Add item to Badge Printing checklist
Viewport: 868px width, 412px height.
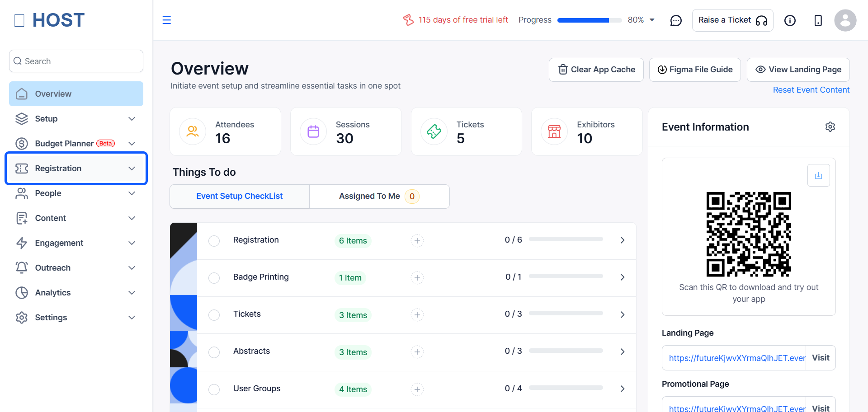[x=417, y=278]
